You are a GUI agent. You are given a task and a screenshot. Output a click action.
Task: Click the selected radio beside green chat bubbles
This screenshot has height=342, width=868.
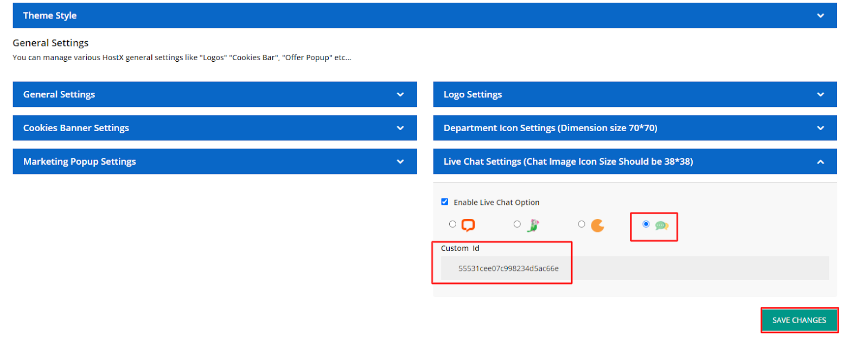coord(646,224)
